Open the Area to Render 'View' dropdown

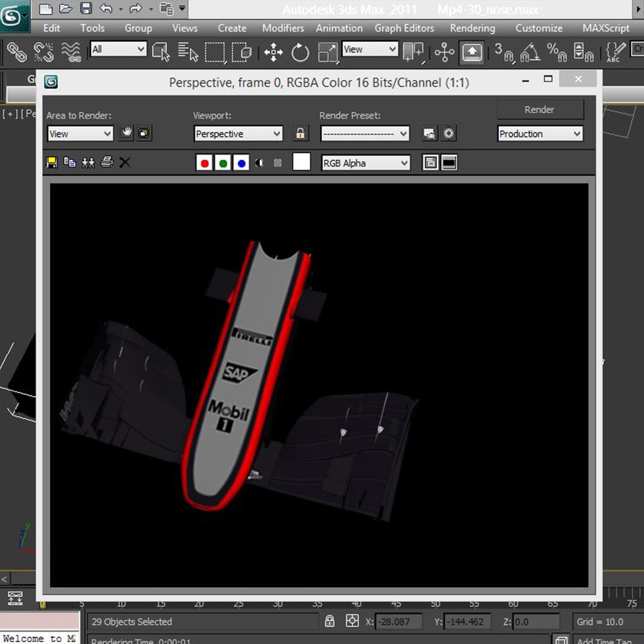80,134
